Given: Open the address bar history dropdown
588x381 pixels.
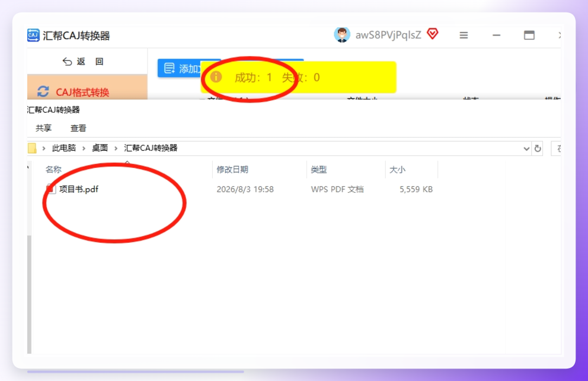Looking at the screenshot, I should pos(526,148).
